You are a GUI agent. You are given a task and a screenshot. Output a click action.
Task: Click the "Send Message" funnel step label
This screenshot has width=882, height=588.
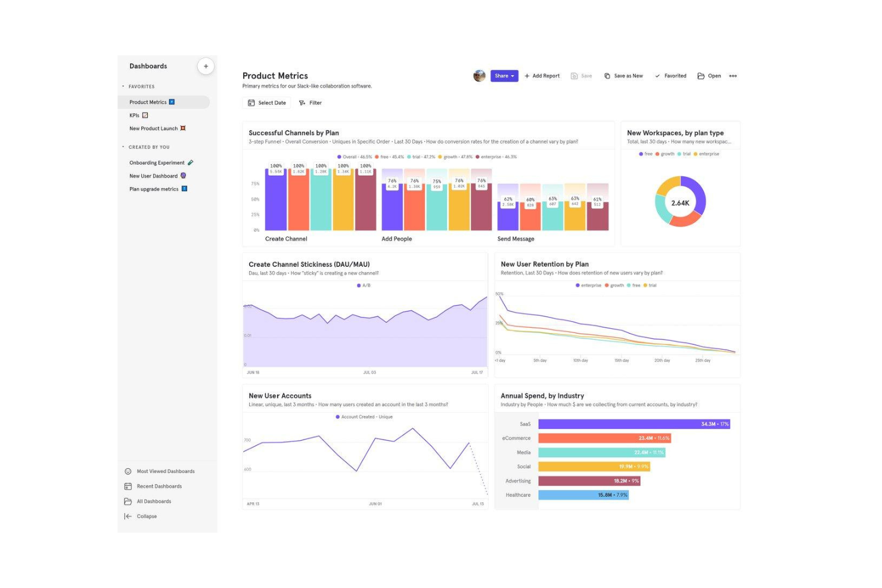click(x=516, y=239)
